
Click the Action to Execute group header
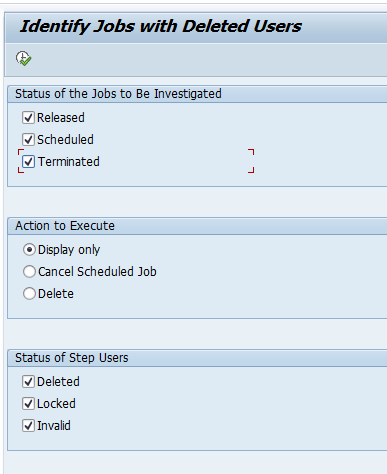coord(65,226)
